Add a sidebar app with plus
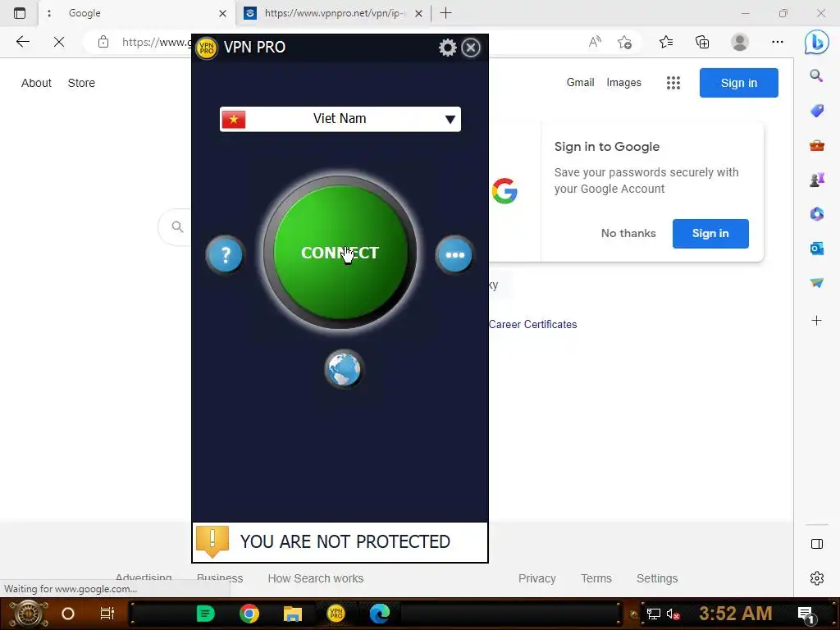This screenshot has height=630, width=840. coord(816,321)
